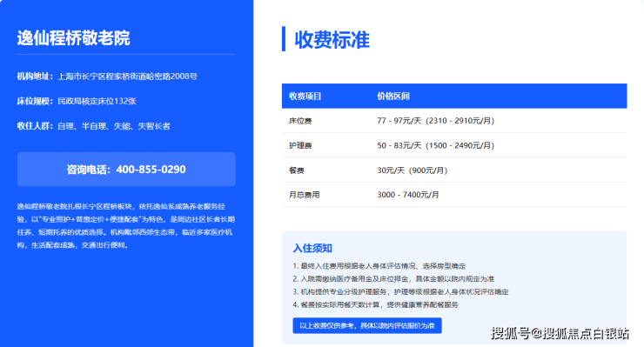This screenshot has height=347, width=644.
Task: Select the 床位费 row label
Action: (300, 121)
